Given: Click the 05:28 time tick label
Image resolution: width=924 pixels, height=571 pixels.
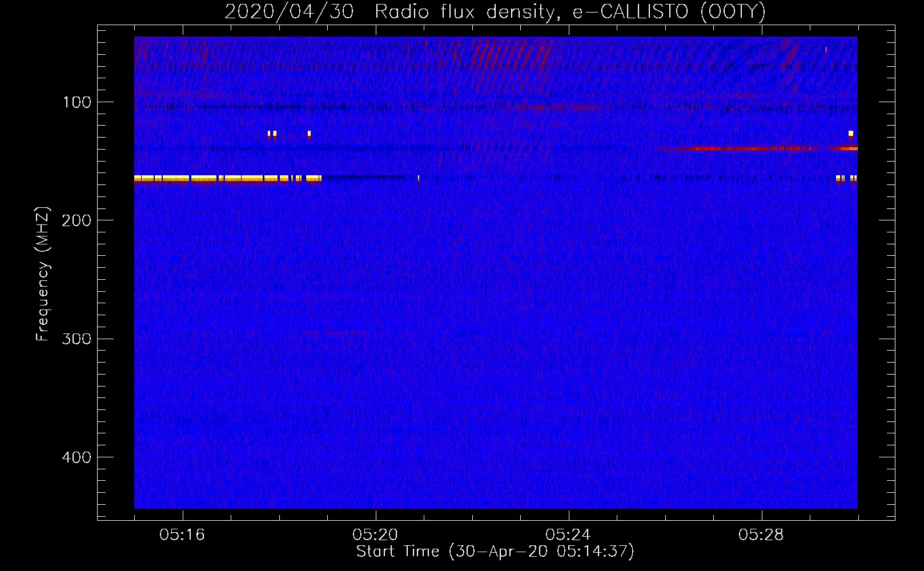Looking at the screenshot, I should (x=761, y=534).
